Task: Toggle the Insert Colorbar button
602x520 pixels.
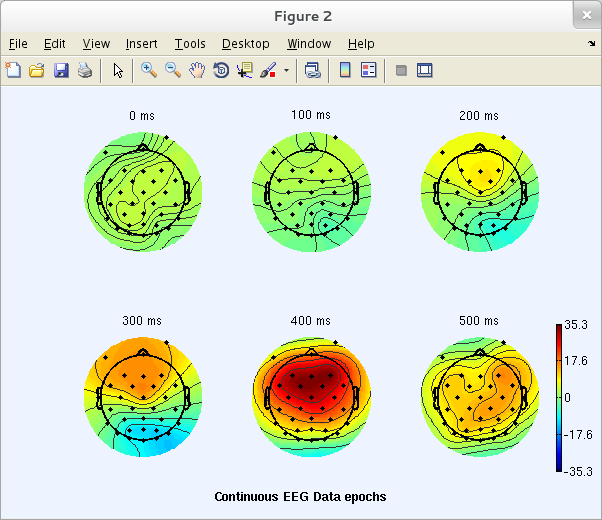Action: click(x=345, y=70)
